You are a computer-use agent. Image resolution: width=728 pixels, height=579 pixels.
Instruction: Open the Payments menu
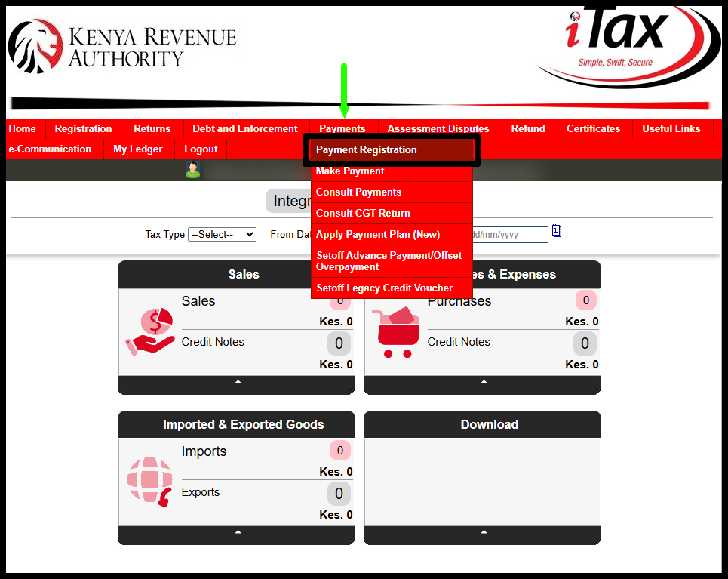coord(342,129)
